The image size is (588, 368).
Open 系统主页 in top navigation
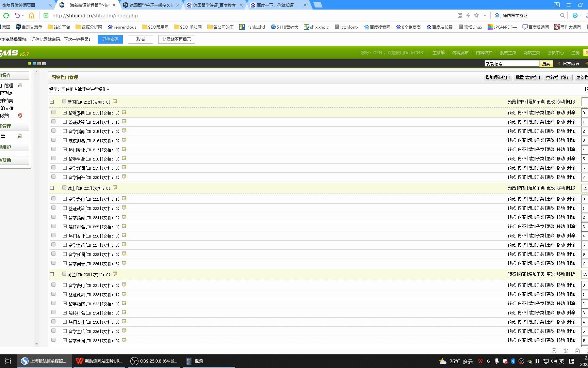(508, 52)
